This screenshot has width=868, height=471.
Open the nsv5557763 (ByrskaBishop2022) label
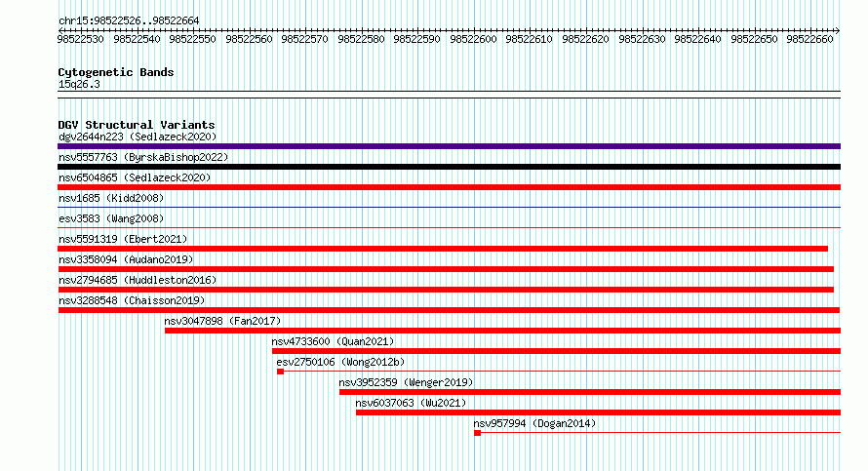point(143,157)
